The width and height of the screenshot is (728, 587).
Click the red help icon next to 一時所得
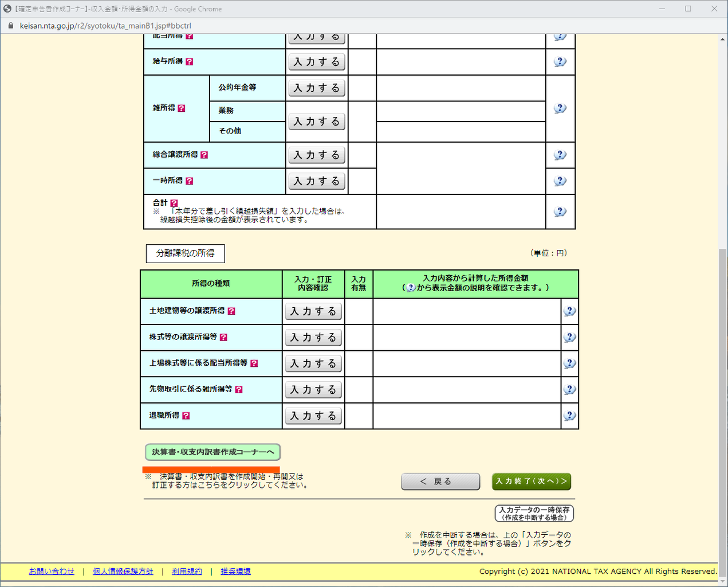tap(190, 181)
